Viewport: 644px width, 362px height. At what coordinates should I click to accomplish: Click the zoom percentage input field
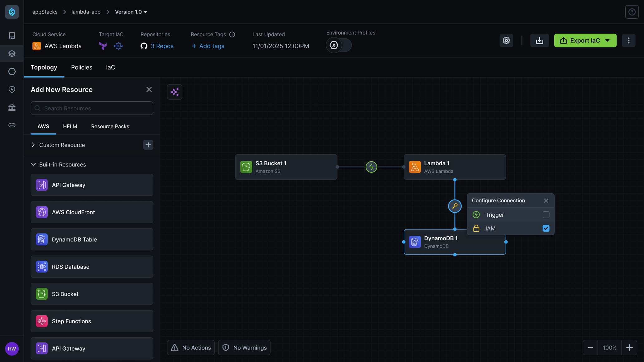[609, 347]
